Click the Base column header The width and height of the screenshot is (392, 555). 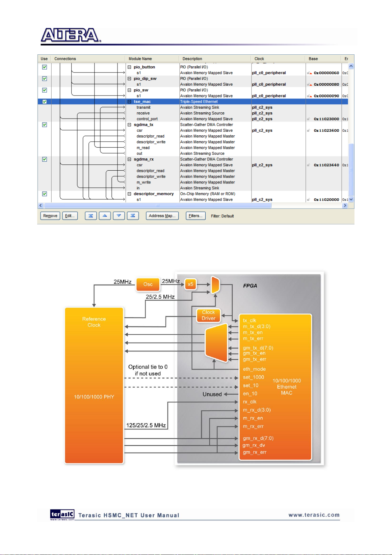pos(323,59)
